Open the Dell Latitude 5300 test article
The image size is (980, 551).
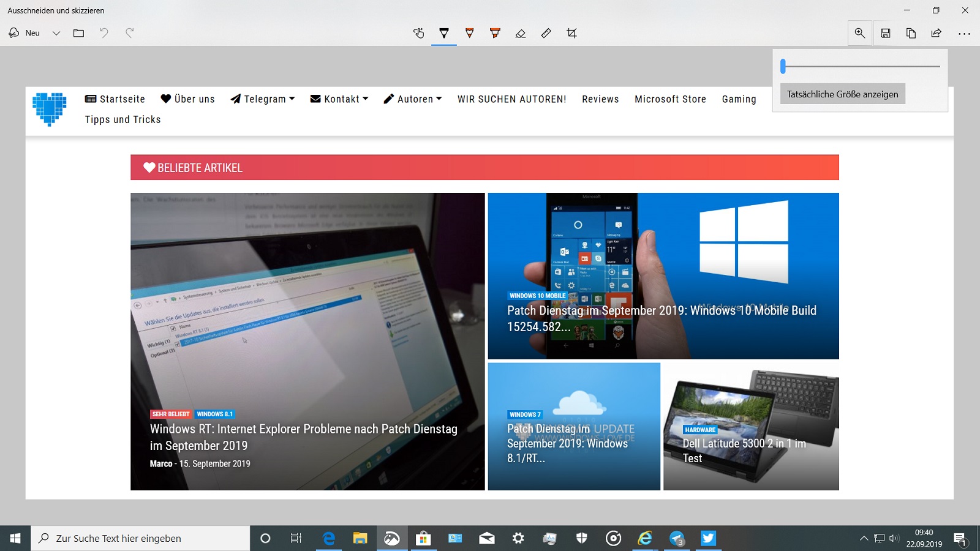(744, 451)
